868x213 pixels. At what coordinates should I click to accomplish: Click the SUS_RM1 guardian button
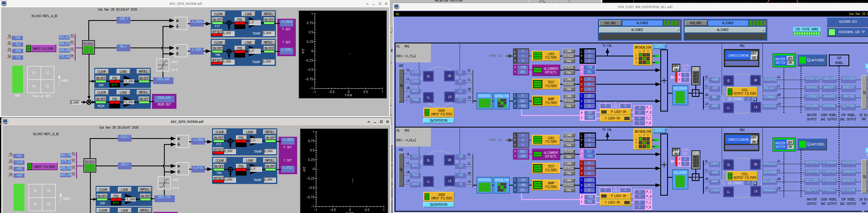(610, 23)
